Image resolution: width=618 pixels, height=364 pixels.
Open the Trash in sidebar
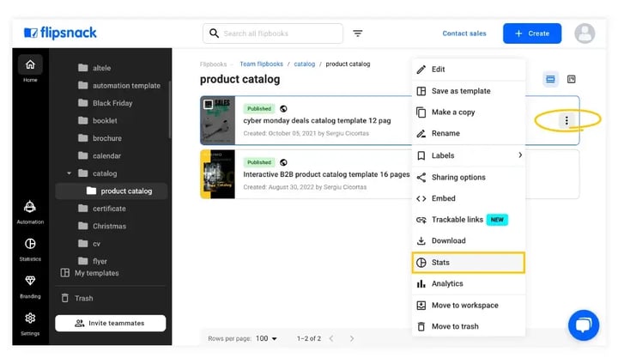[x=77, y=298]
